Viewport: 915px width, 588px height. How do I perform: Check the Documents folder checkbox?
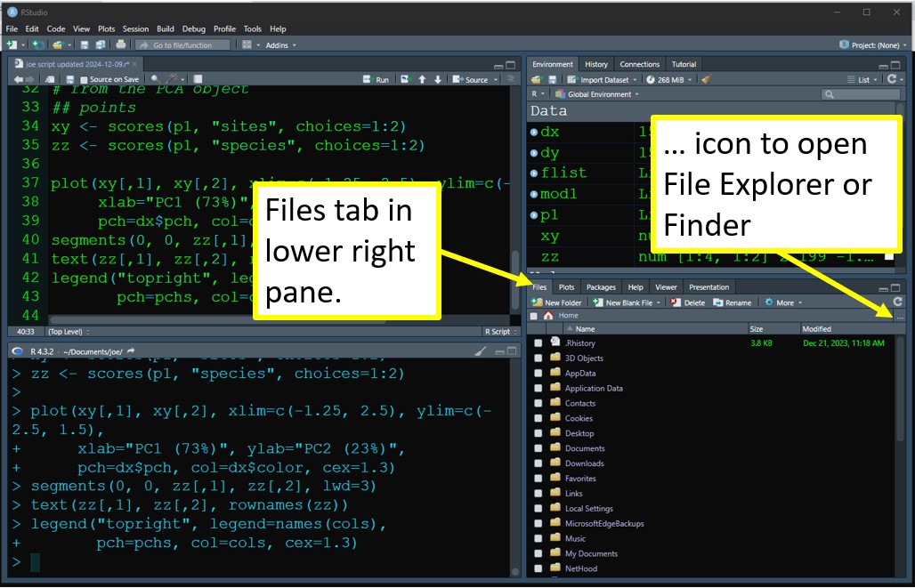point(538,448)
